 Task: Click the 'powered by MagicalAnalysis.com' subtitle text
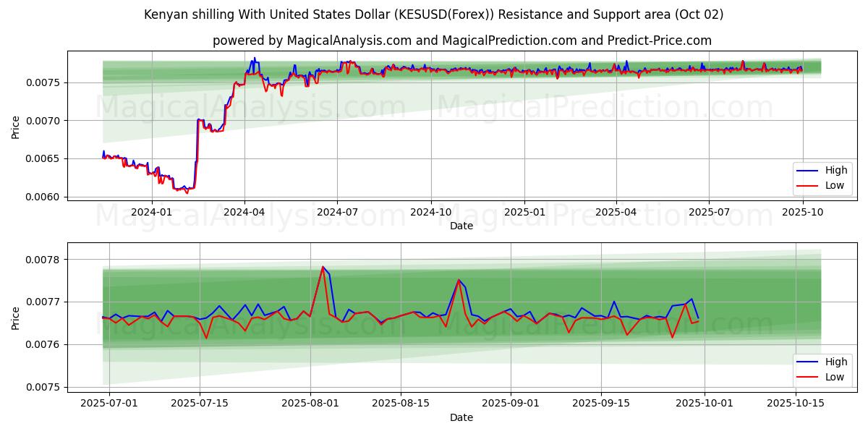(x=461, y=41)
